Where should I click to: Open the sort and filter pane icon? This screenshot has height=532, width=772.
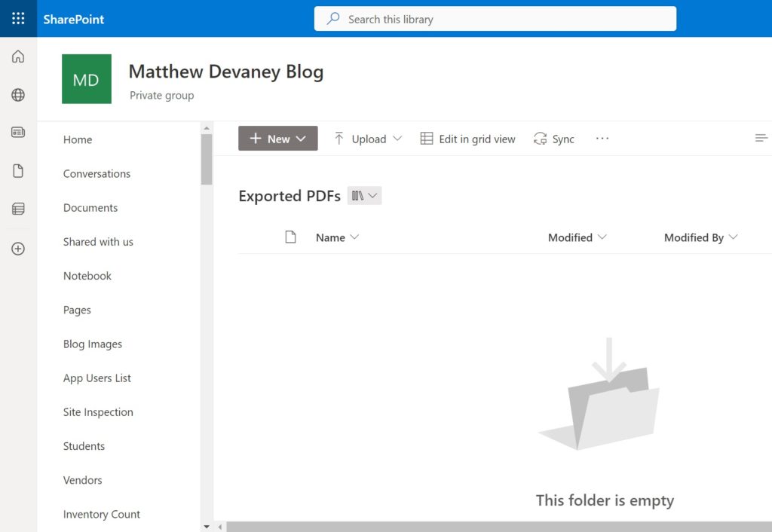pyautogui.click(x=761, y=138)
